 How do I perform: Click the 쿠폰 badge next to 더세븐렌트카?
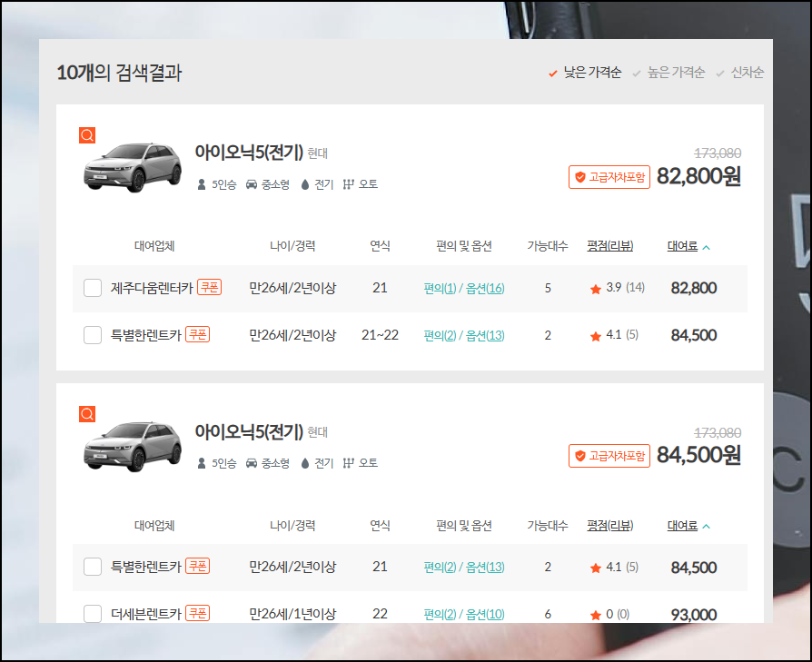(x=197, y=613)
